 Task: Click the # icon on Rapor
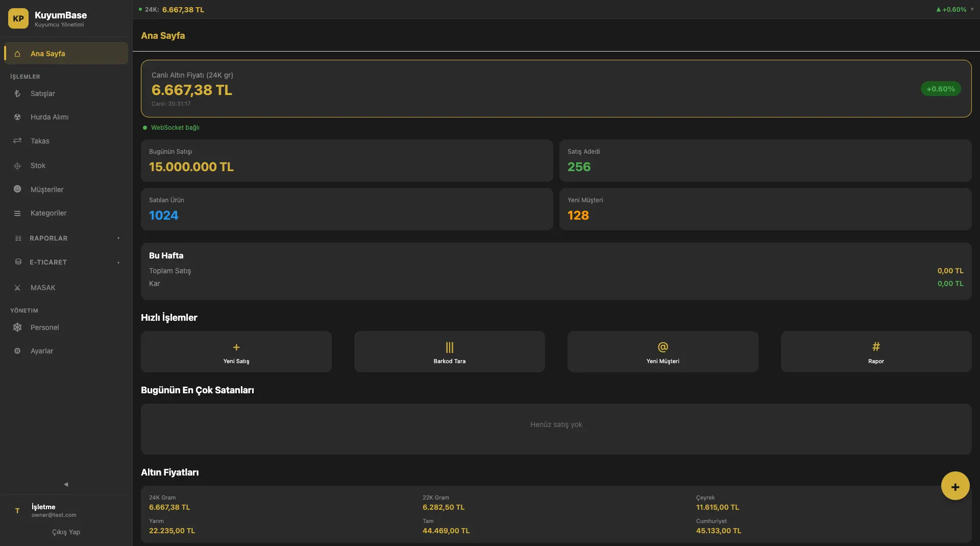pos(876,347)
